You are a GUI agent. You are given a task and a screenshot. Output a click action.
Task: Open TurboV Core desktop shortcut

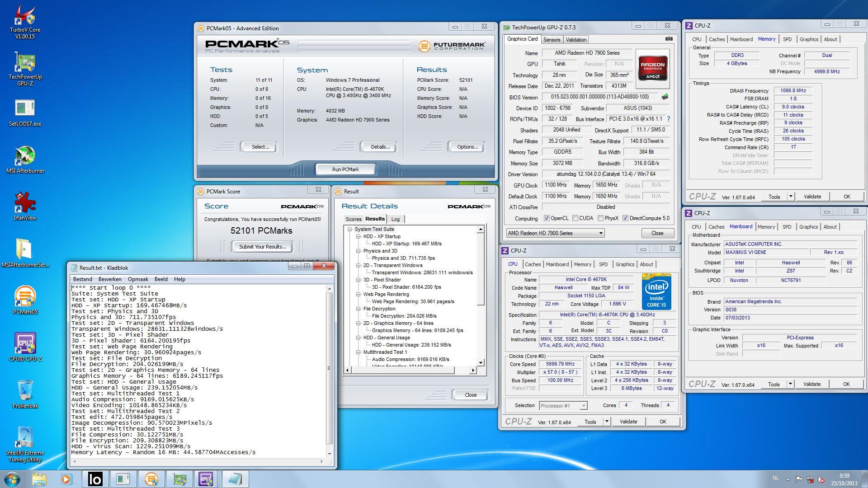25,23
